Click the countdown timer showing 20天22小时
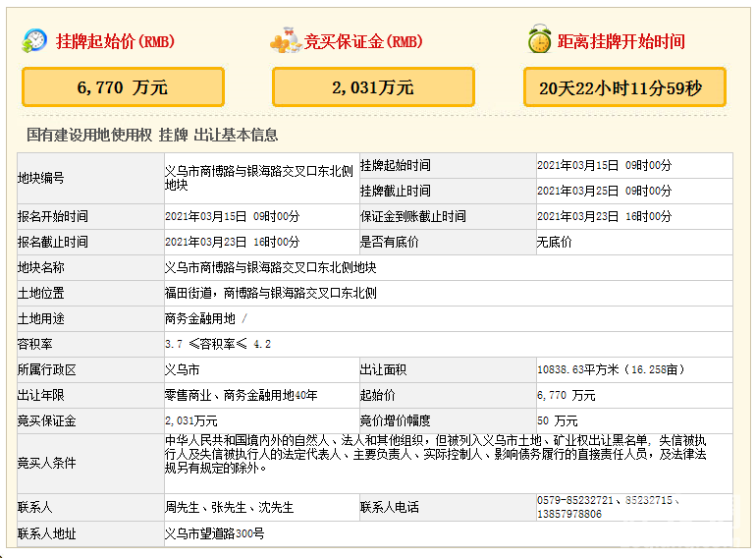Screen dimensions: 756x558 tap(624, 87)
